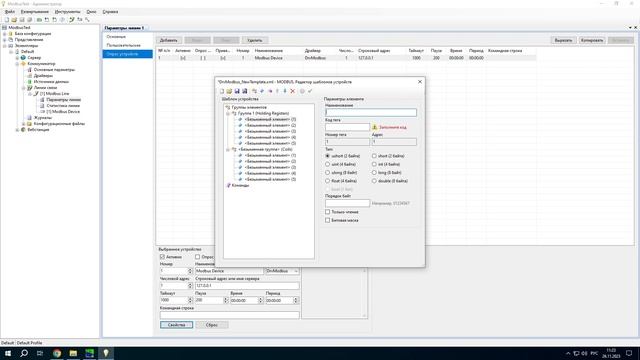Select Драйверы node in the tree
The width and height of the screenshot is (640, 360).
pos(43,76)
